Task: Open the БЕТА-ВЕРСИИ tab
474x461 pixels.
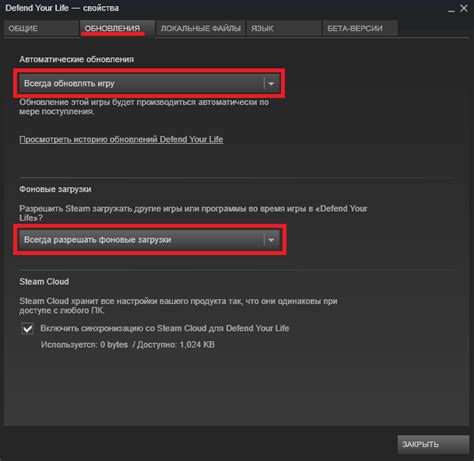Action: 360,28
